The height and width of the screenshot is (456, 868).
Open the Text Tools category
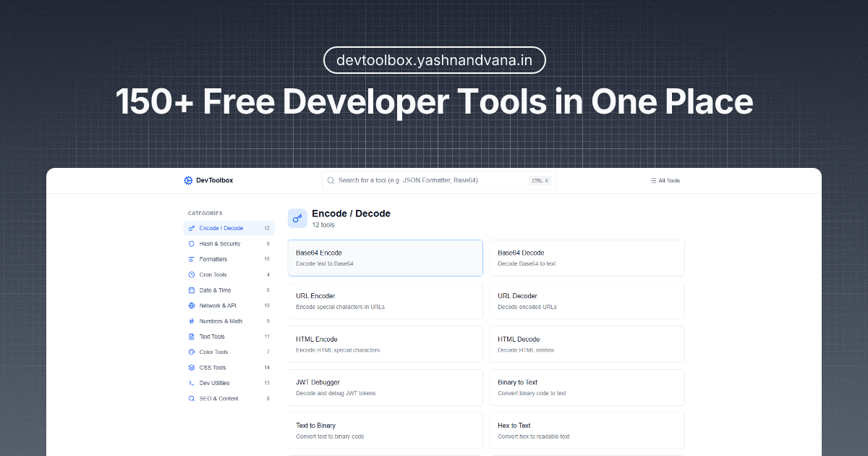point(212,336)
